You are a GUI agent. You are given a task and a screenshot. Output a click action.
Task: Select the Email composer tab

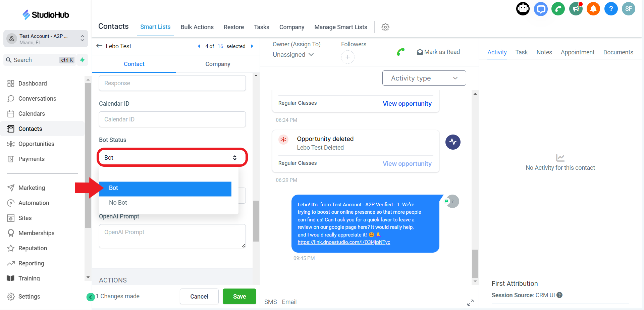(289, 302)
